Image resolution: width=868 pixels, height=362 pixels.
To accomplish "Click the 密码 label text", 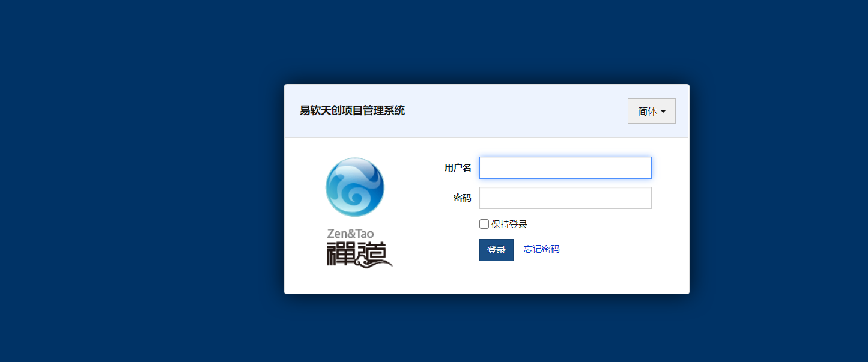I will [x=461, y=198].
